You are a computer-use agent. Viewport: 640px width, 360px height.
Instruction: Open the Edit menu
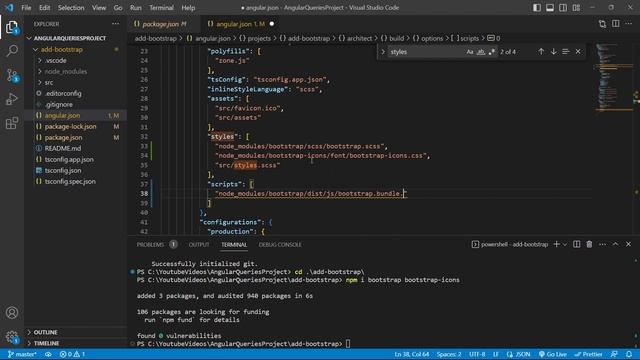(44, 8)
